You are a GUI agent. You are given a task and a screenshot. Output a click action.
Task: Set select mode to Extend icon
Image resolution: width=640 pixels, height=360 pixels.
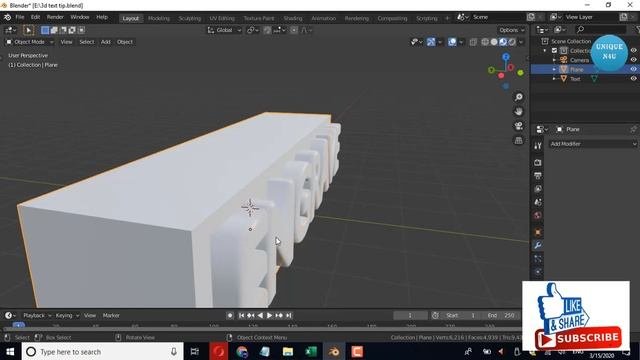pos(54,30)
